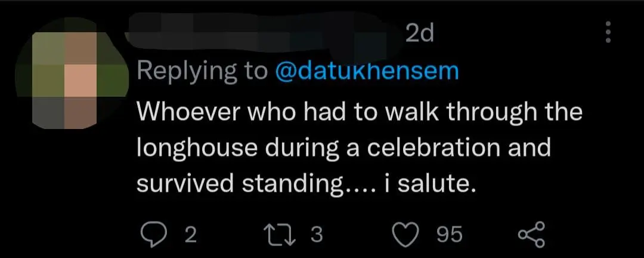Click the 95 likes count
This screenshot has width=644, height=258.
[449, 235]
